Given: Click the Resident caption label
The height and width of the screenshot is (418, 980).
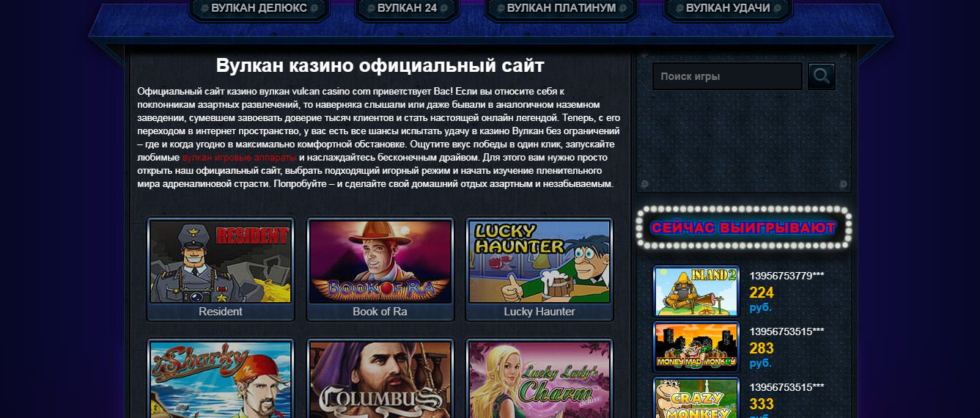Looking at the screenshot, I should 221,312.
